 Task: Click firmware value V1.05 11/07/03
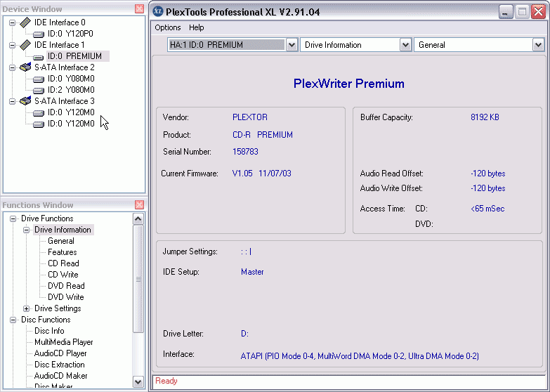pos(262,174)
